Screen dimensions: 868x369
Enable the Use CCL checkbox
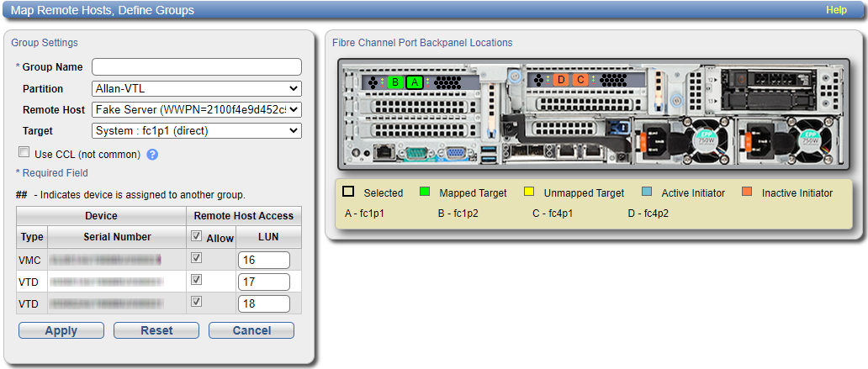(x=24, y=154)
